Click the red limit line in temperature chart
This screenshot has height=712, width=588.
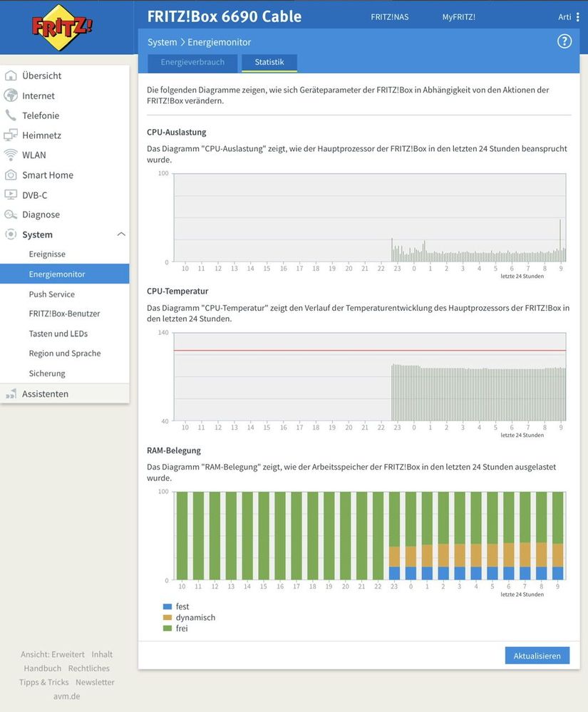click(x=370, y=351)
